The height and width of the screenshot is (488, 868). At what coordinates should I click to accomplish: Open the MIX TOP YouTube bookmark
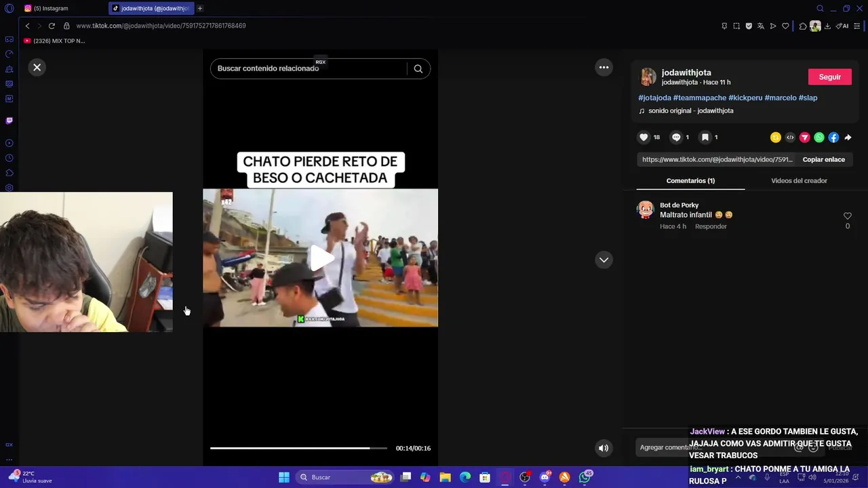coord(54,41)
